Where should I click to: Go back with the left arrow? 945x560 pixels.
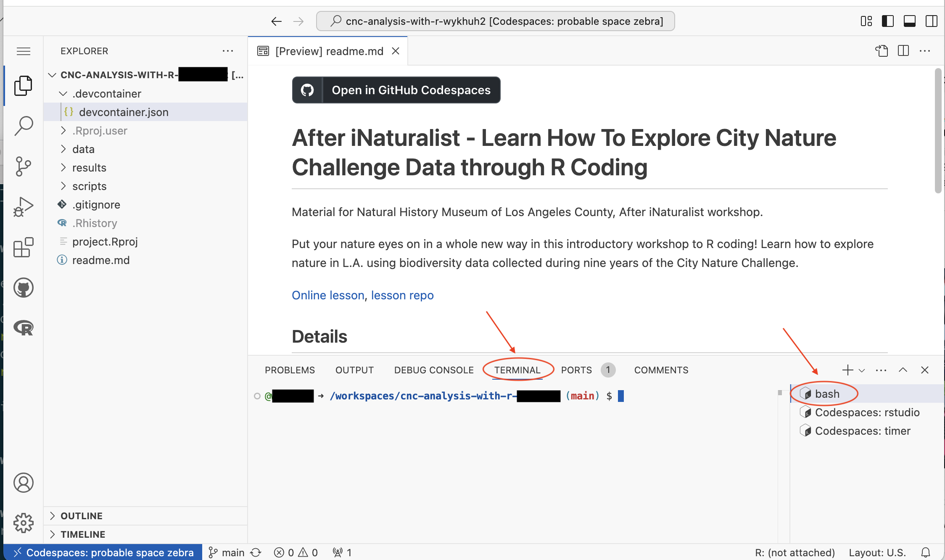tap(276, 21)
